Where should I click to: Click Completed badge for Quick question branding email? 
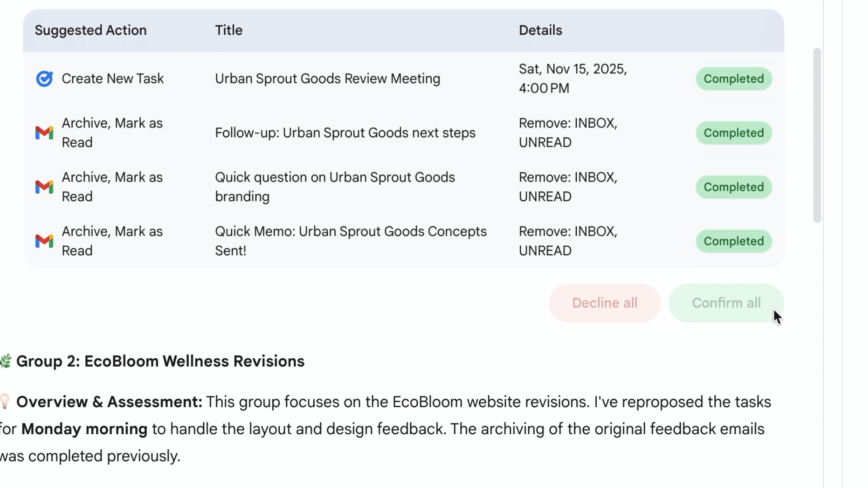[x=733, y=187]
